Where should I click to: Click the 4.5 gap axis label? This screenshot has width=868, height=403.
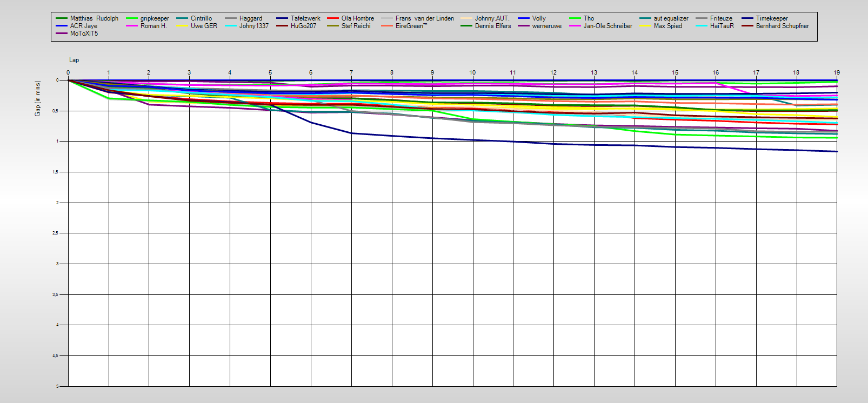pyautogui.click(x=56, y=355)
